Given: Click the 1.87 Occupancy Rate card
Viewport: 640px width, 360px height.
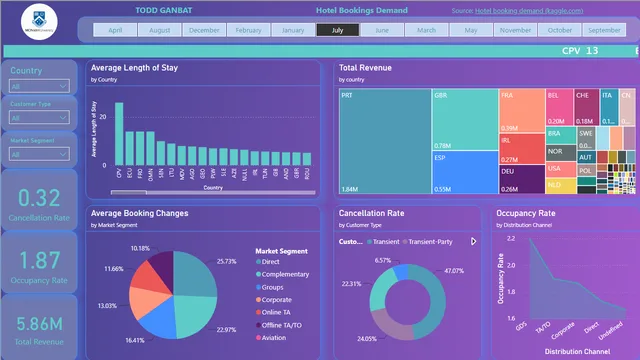Looking at the screenshot, I should pyautogui.click(x=39, y=262).
